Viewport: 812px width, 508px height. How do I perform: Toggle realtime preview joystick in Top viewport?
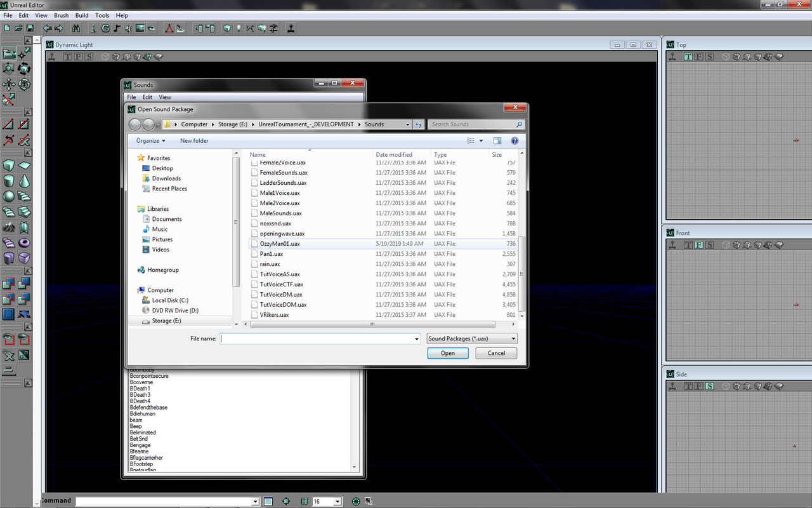pyautogui.click(x=672, y=57)
